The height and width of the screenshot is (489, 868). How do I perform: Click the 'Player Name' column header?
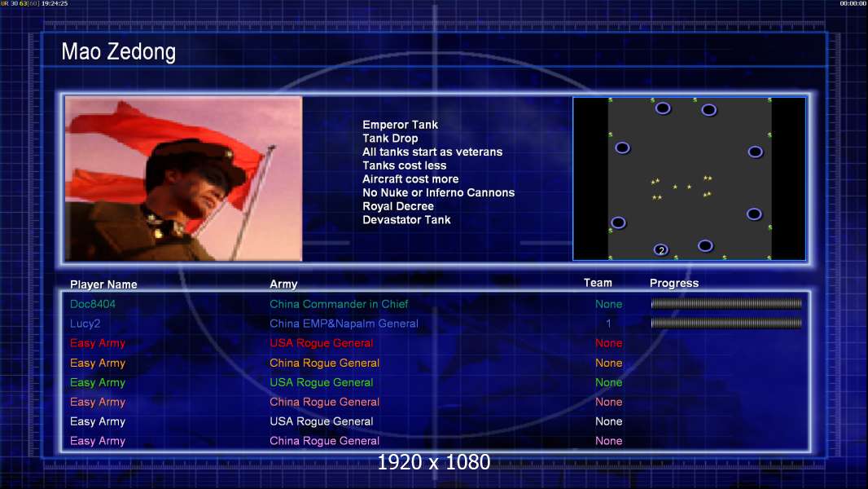pyautogui.click(x=103, y=284)
